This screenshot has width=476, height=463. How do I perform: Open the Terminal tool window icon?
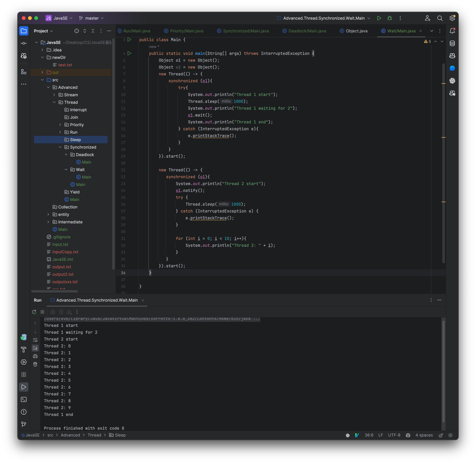(x=23, y=399)
